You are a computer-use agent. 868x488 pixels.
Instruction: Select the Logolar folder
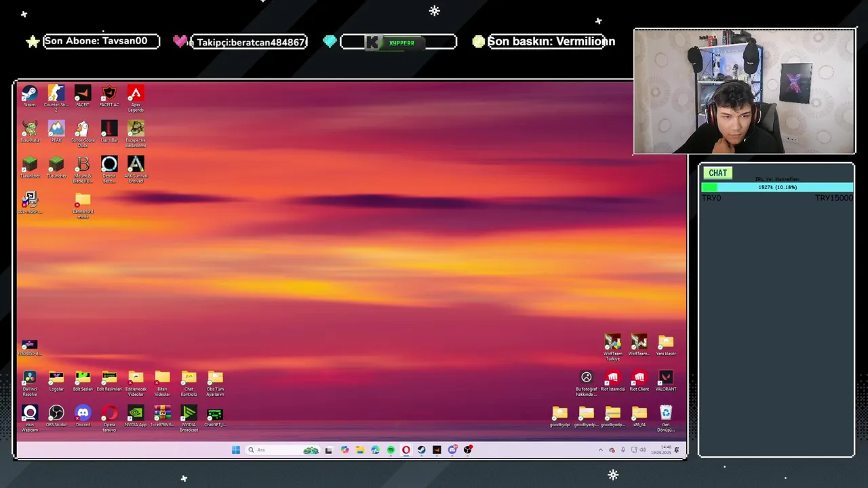56,381
